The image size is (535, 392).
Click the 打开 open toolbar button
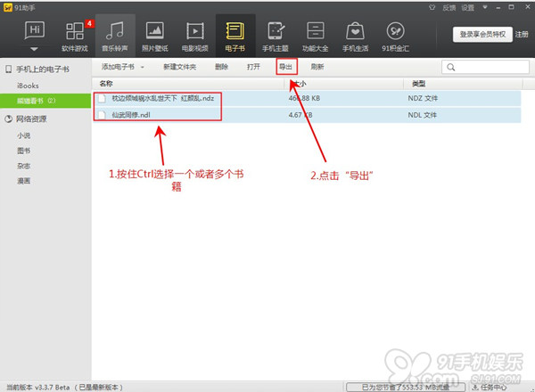coord(253,67)
